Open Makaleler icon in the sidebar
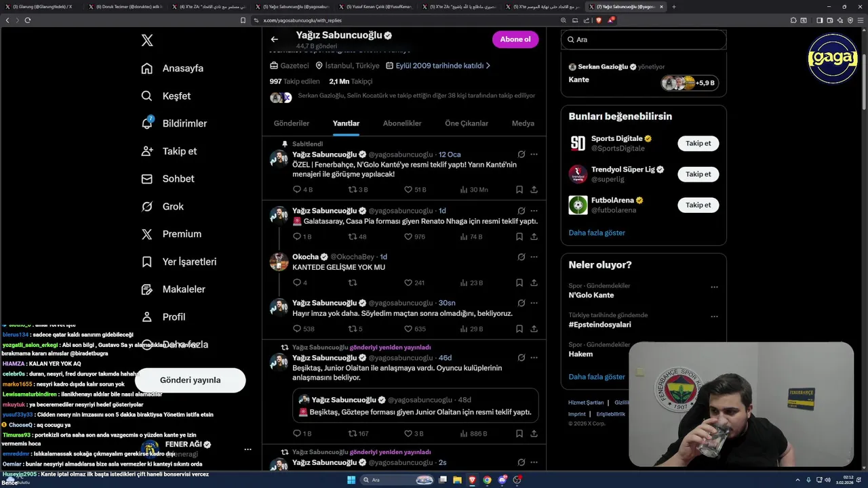This screenshot has height=488, width=868. [147, 289]
